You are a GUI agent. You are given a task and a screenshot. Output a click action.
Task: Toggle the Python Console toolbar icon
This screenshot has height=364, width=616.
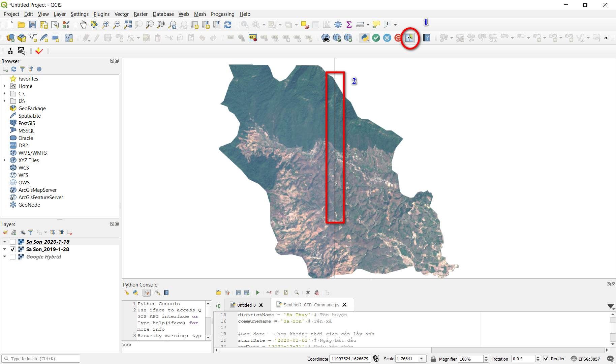point(365,38)
